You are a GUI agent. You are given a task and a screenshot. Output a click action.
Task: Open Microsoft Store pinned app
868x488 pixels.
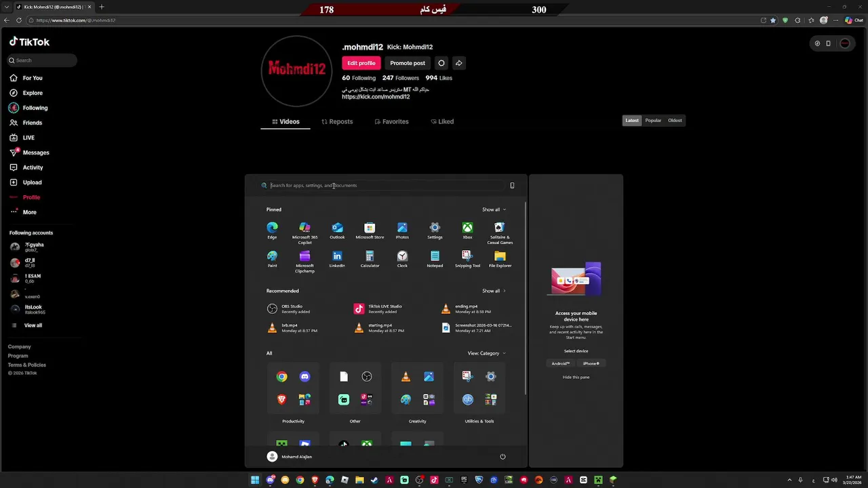(x=370, y=230)
